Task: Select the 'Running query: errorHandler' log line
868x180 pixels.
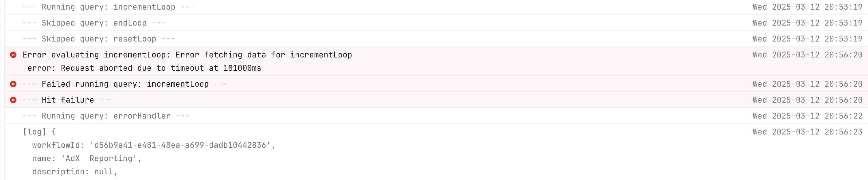Action: (x=436, y=116)
